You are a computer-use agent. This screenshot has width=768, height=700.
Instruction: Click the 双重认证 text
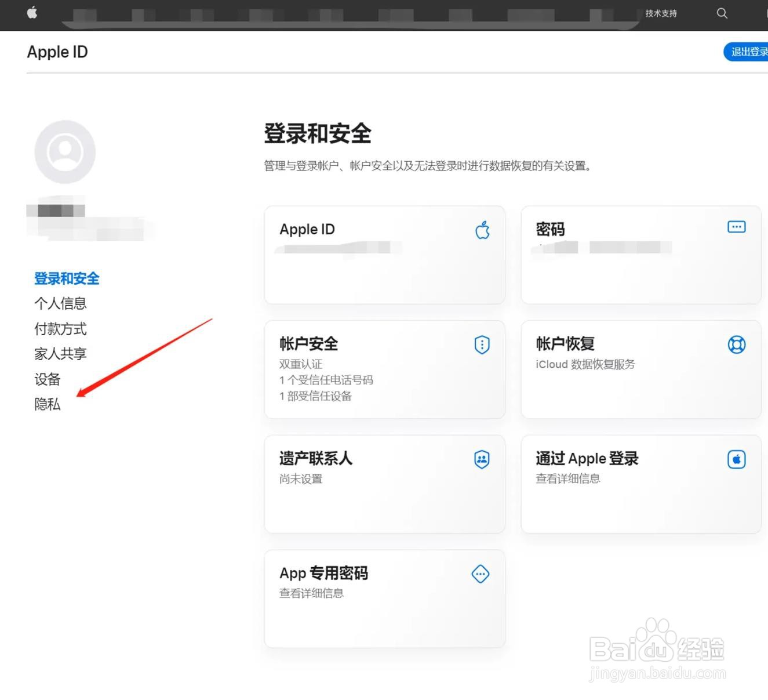pos(301,364)
